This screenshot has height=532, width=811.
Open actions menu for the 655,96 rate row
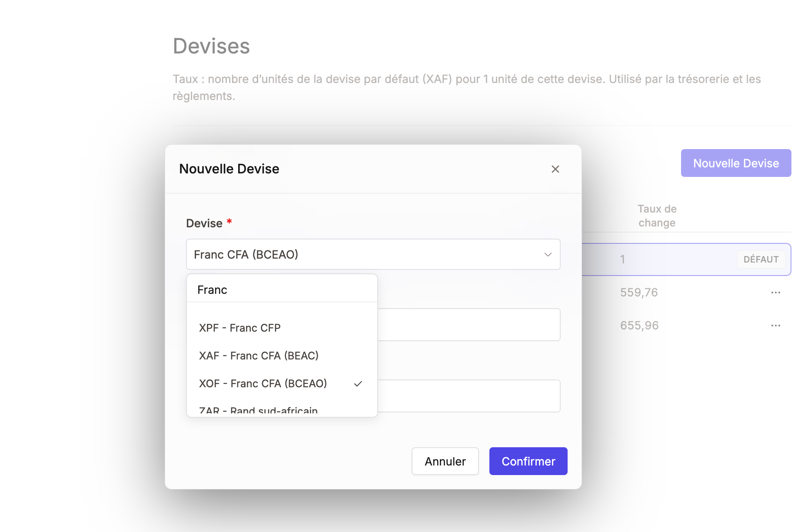(775, 326)
